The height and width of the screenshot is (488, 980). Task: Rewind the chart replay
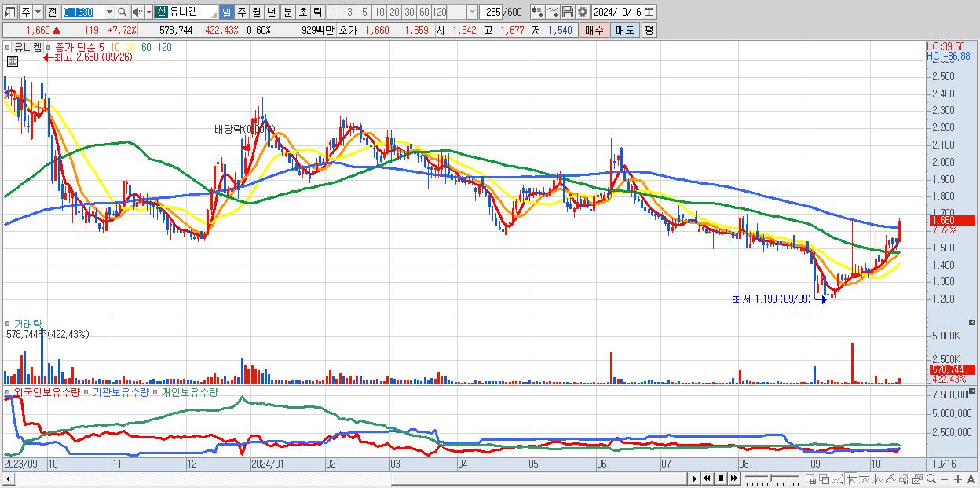(707, 479)
